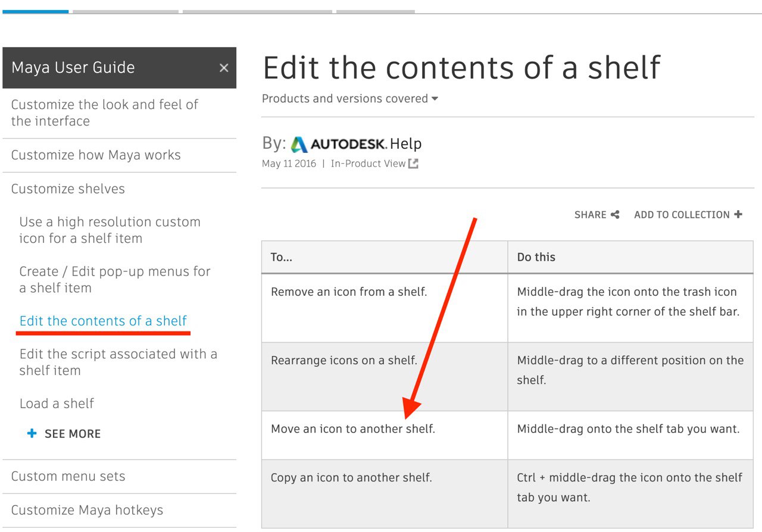
Task: Click 'Middle-drag the icon onto the trash icon' cell
Action: (x=630, y=308)
